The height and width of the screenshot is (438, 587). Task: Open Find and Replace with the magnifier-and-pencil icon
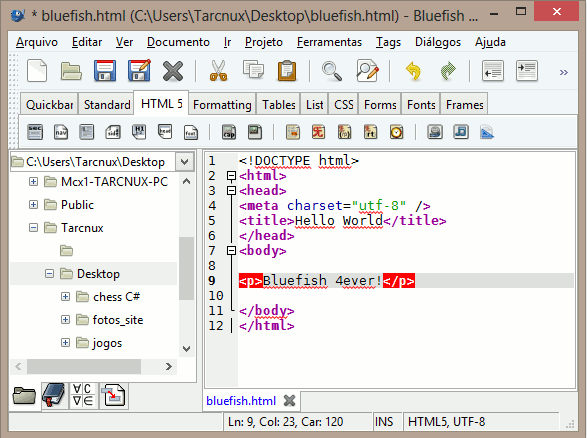[x=367, y=70]
